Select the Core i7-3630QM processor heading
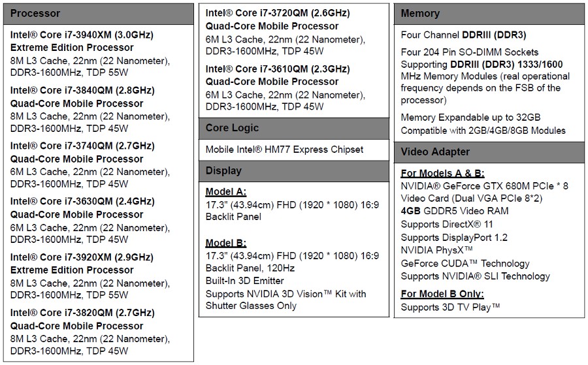This screenshot has height=365, width=588. 82,208
